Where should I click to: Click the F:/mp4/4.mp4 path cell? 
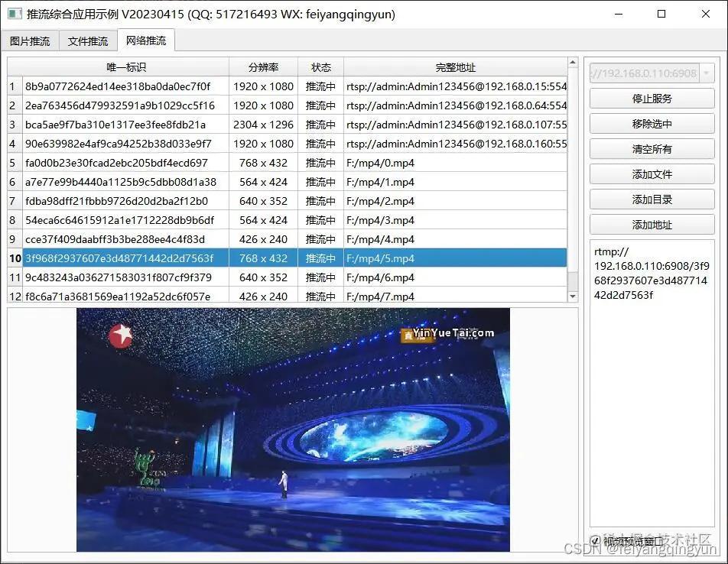456,239
